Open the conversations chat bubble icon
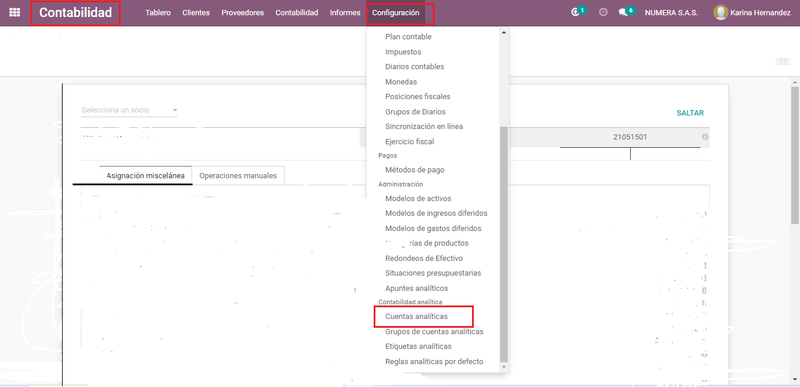Viewport: 800px width, 387px height. pos(623,13)
